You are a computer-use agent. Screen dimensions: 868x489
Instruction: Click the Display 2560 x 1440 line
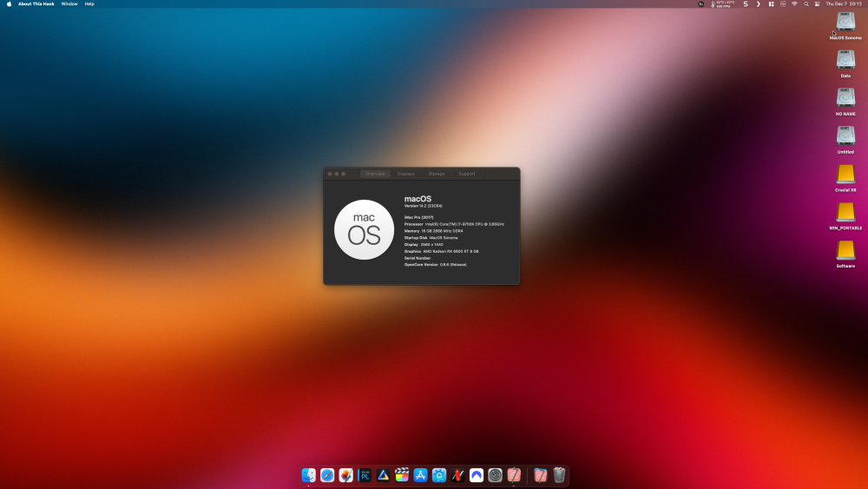coord(424,244)
